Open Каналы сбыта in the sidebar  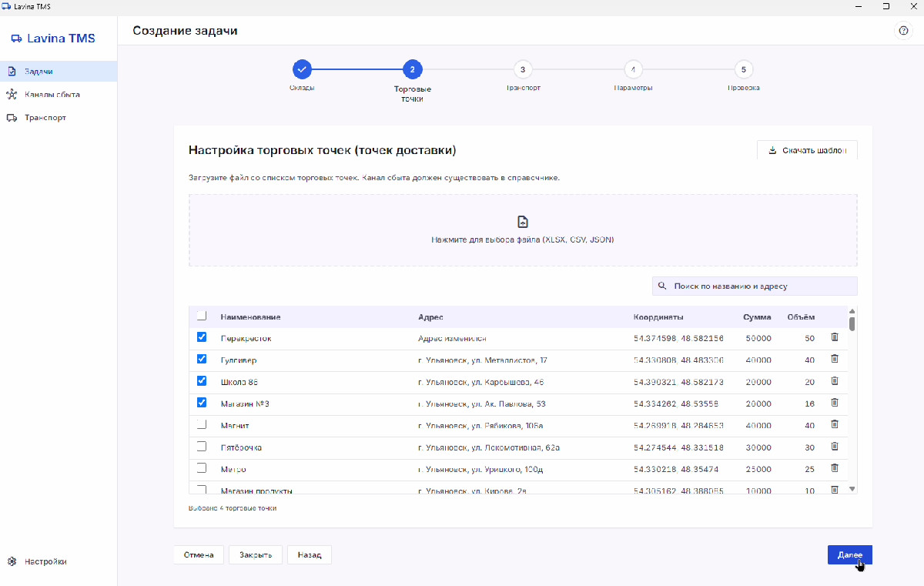[x=59, y=95]
